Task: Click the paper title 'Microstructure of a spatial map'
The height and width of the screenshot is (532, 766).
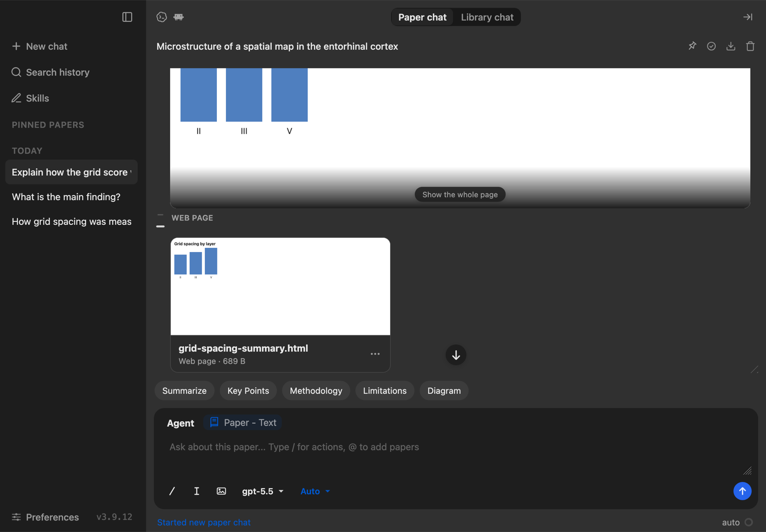Action: point(277,46)
